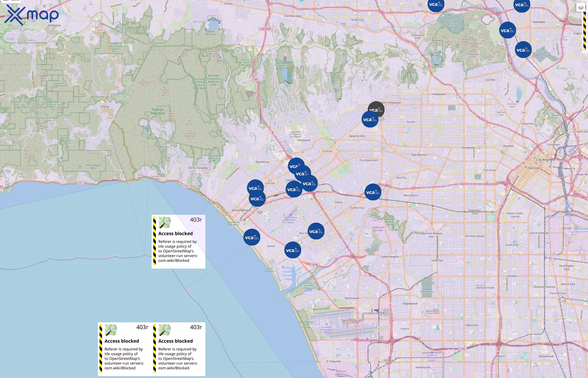Click the Inglewood map label
The image size is (588, 378).
(410, 304)
